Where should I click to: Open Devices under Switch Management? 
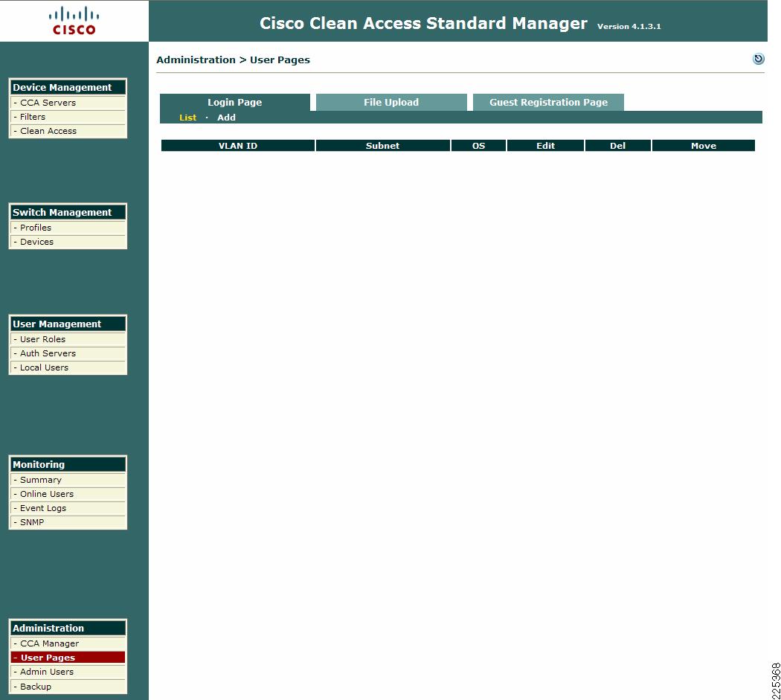[68, 242]
